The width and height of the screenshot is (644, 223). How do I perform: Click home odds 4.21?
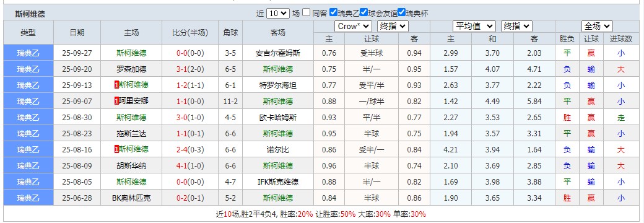point(451,149)
